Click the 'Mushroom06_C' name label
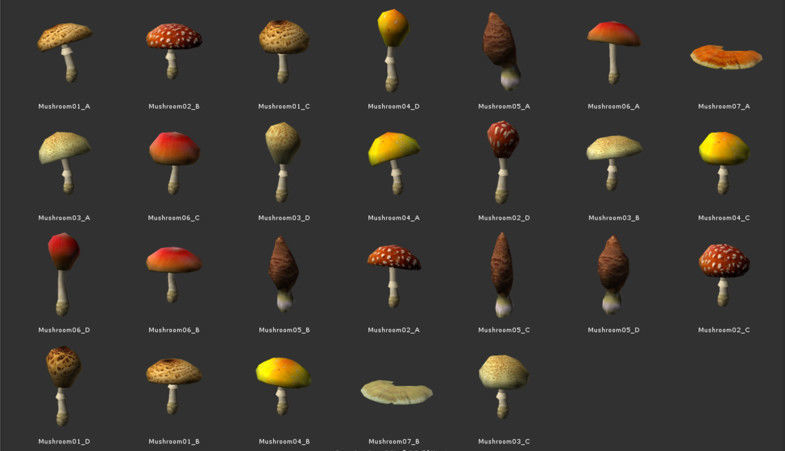The image size is (785, 451). click(174, 218)
